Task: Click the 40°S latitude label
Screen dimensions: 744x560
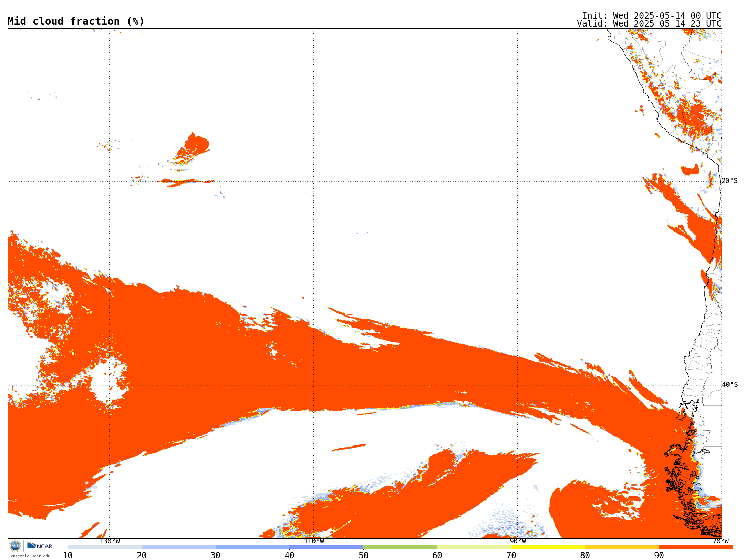Action: pyautogui.click(x=730, y=385)
